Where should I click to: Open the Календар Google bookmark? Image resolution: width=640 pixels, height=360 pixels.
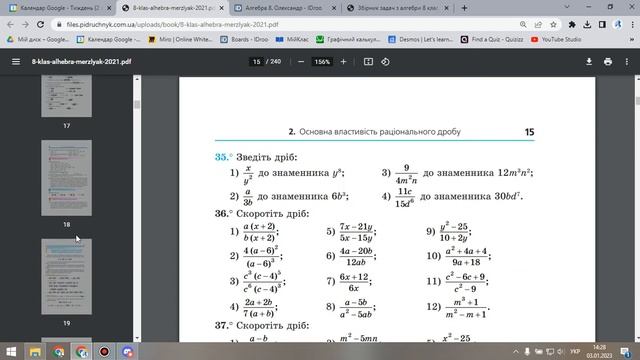(x=109, y=39)
